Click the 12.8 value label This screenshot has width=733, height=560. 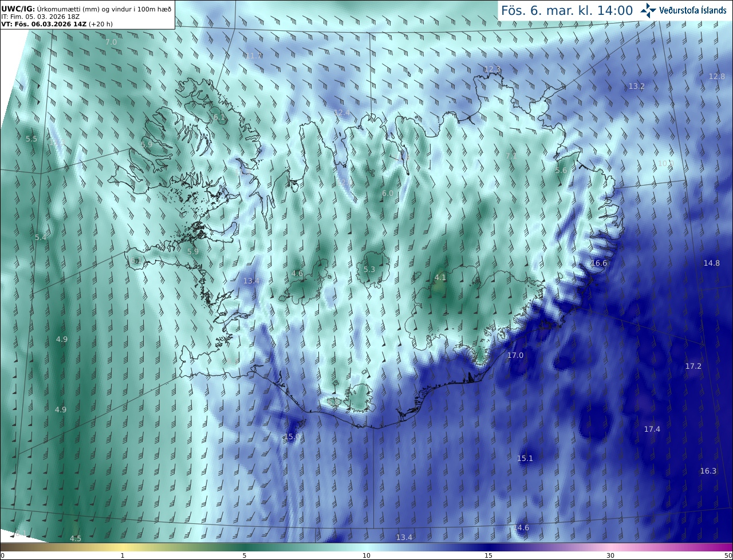[717, 76]
